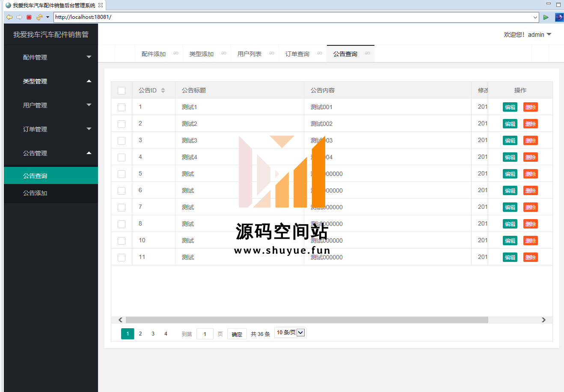Close the 类型添加 tab with its close icon
The width and height of the screenshot is (564, 392).
pos(224,53)
